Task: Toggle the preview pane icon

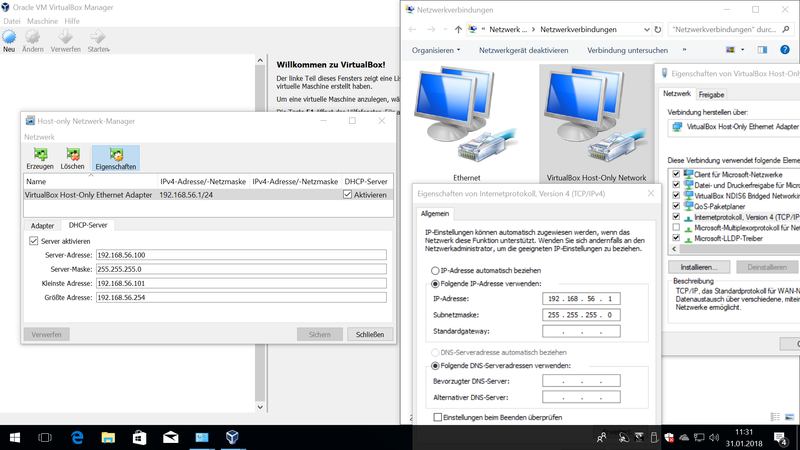Action: pos(762,49)
